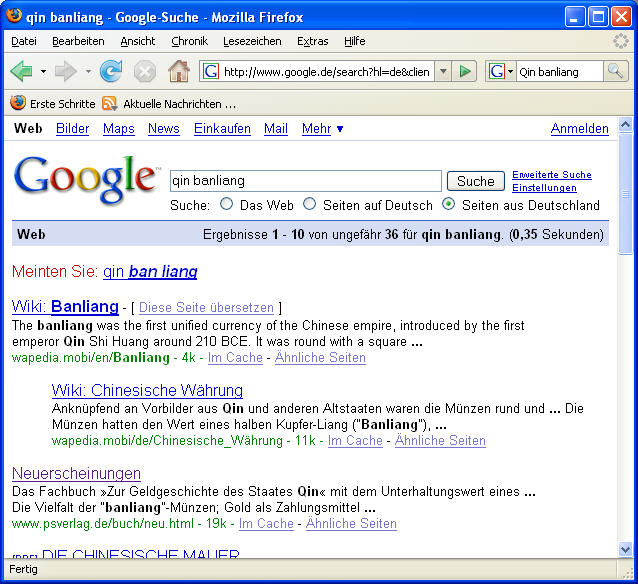Screen dimensions: 638x584
Task: Open Im Cache for Chinesische Währung result
Action: 355,440
